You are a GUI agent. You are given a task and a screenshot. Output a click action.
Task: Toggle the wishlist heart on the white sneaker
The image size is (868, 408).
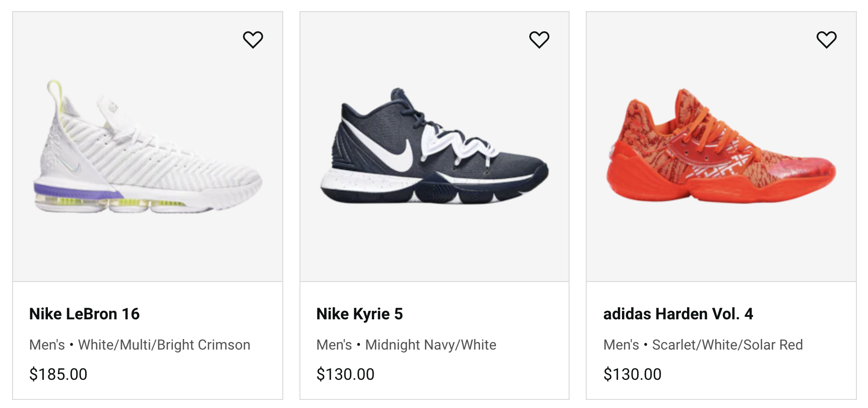click(x=254, y=39)
